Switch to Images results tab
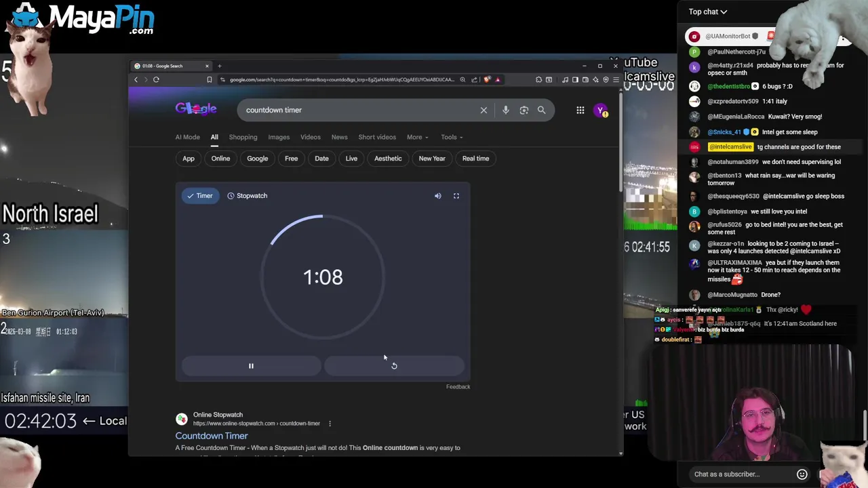The width and height of the screenshot is (868, 488). click(279, 137)
